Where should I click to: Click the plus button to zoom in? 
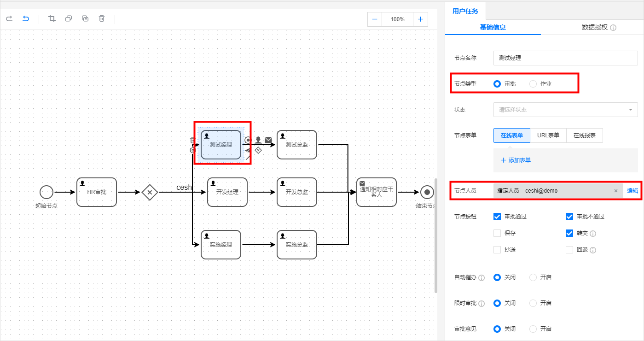[x=420, y=19]
